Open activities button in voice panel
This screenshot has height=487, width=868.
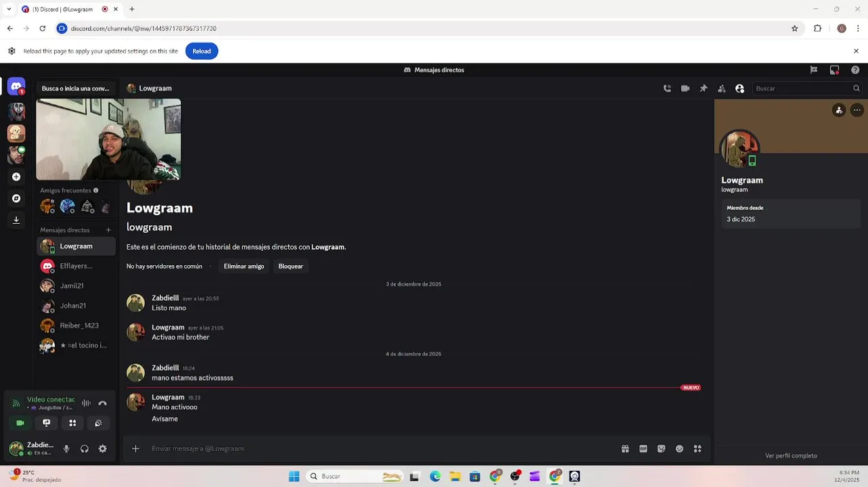pos(72,423)
